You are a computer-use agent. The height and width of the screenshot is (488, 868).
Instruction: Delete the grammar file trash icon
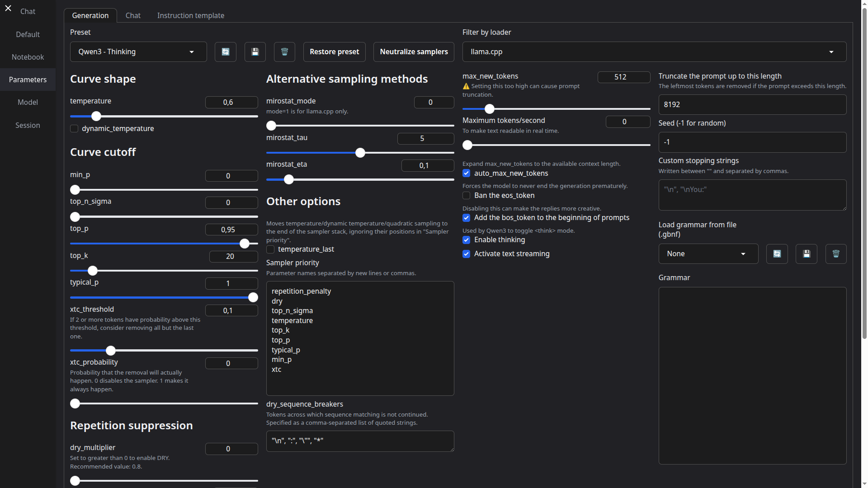tap(835, 253)
